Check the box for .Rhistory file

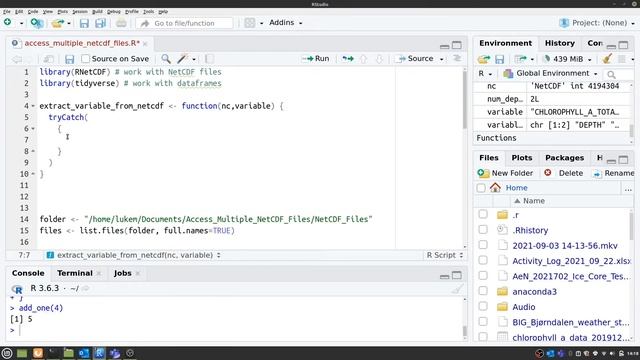pyautogui.click(x=483, y=229)
